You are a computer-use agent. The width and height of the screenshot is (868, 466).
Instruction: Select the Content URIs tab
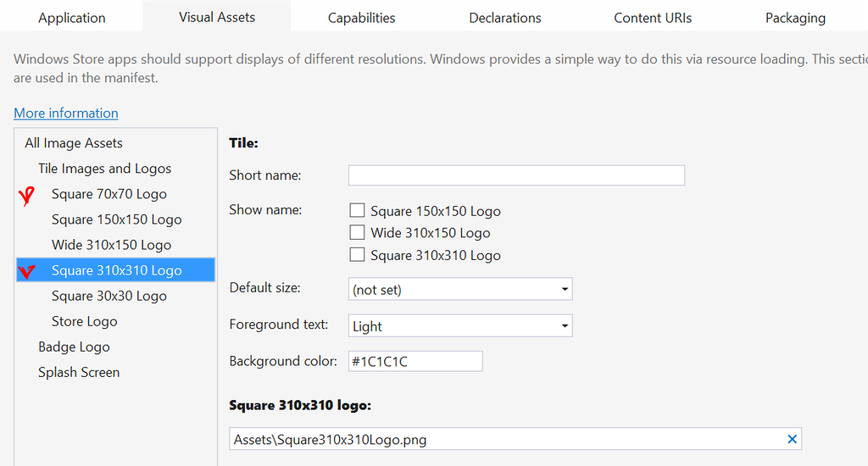[x=653, y=17]
